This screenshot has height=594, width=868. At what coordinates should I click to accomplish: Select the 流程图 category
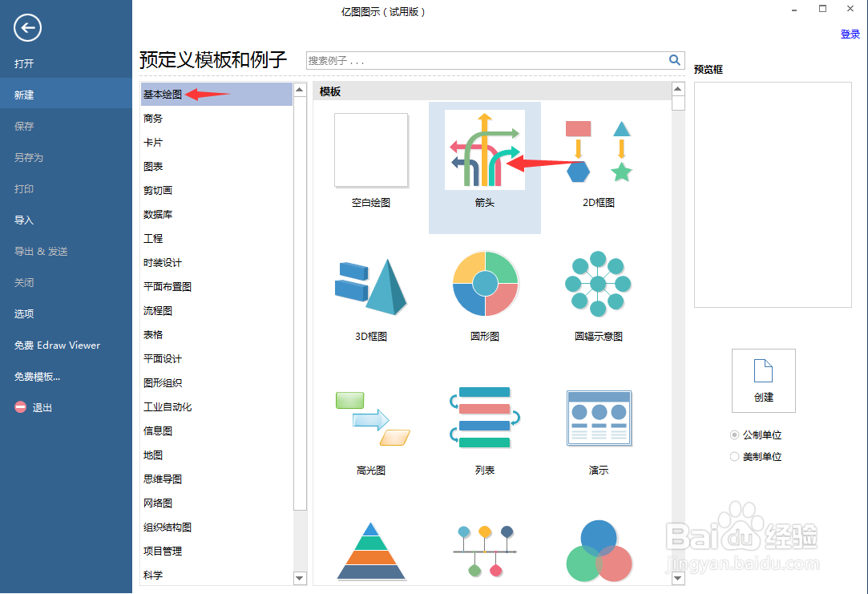click(158, 310)
